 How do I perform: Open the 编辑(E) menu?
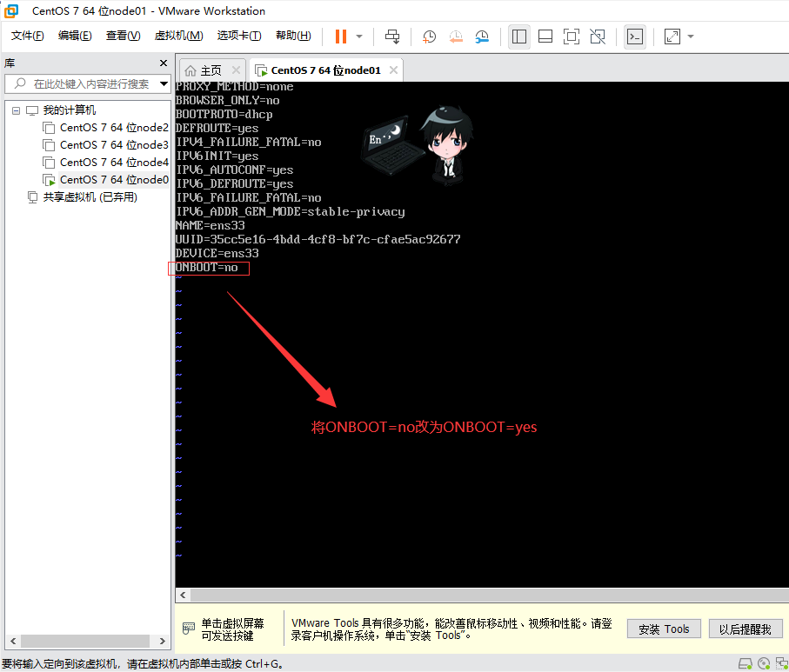[x=75, y=36]
